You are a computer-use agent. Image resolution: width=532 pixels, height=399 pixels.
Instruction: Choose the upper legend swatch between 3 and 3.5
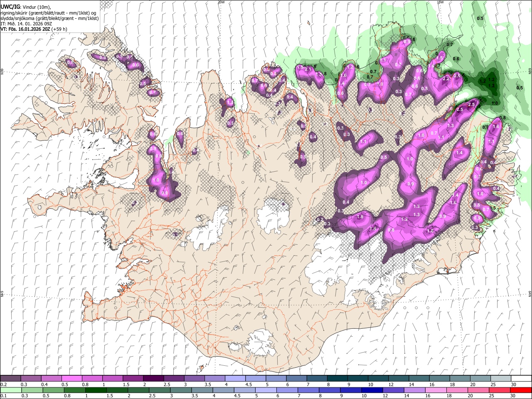point(194,379)
